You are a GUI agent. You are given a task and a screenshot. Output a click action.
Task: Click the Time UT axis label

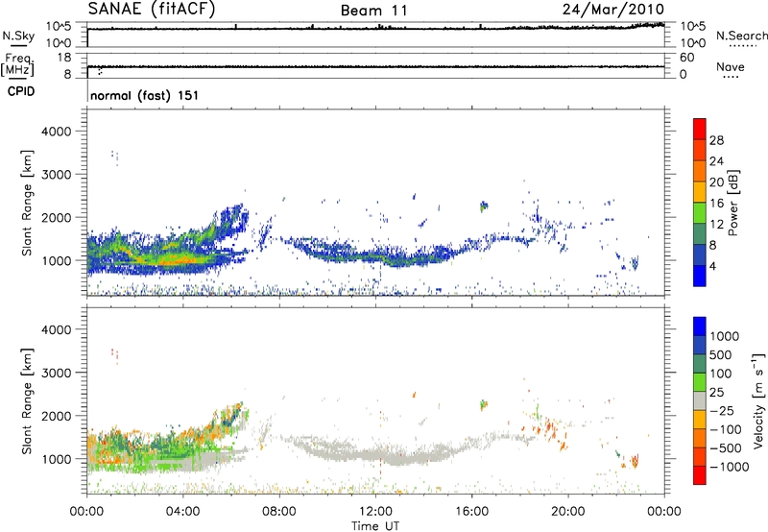pos(375,525)
